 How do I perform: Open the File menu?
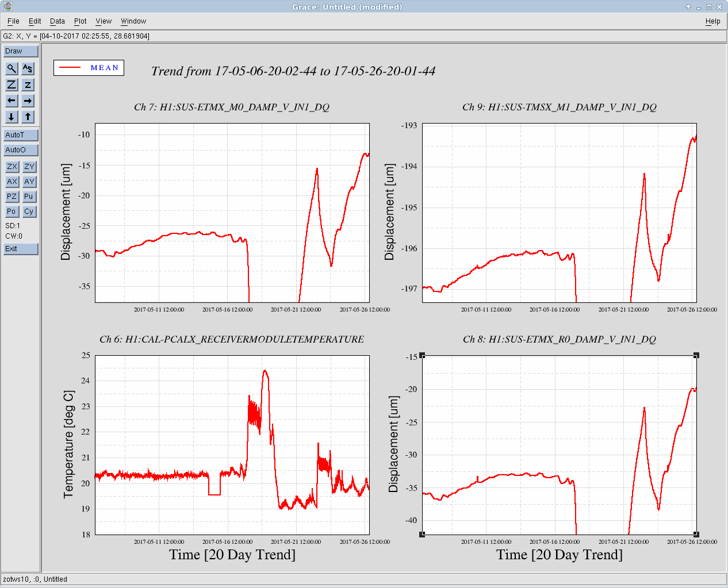pos(13,21)
